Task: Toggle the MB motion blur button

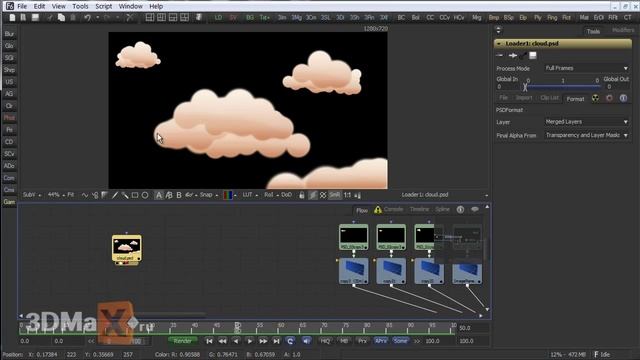Action: pyautogui.click(x=344, y=341)
